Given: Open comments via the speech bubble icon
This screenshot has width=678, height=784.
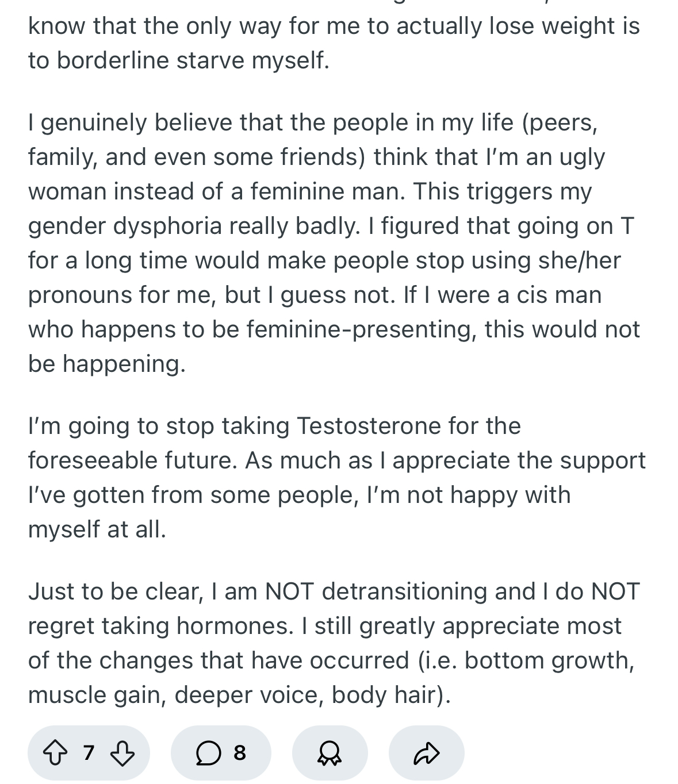Looking at the screenshot, I should coord(208,753).
